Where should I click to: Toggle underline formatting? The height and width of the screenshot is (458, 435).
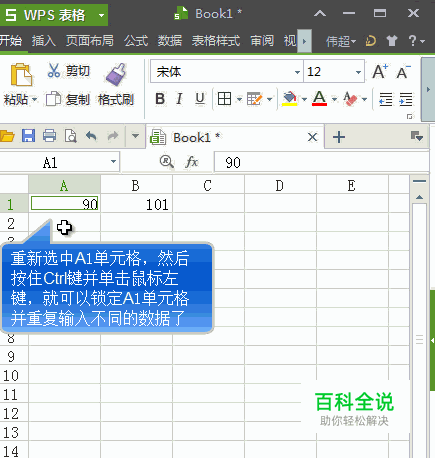pos(200,99)
